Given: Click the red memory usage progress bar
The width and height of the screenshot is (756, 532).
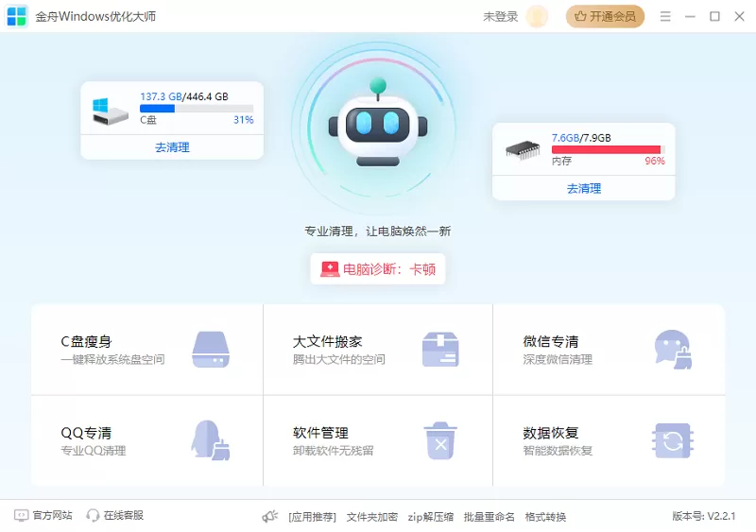Looking at the screenshot, I should tap(609, 149).
